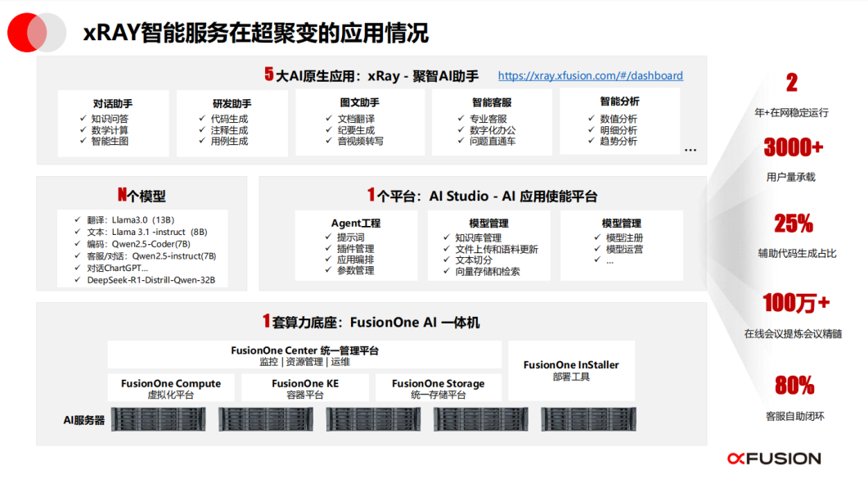Click the 文档翻译 item
Screen dimensions: 868x488
356,119
